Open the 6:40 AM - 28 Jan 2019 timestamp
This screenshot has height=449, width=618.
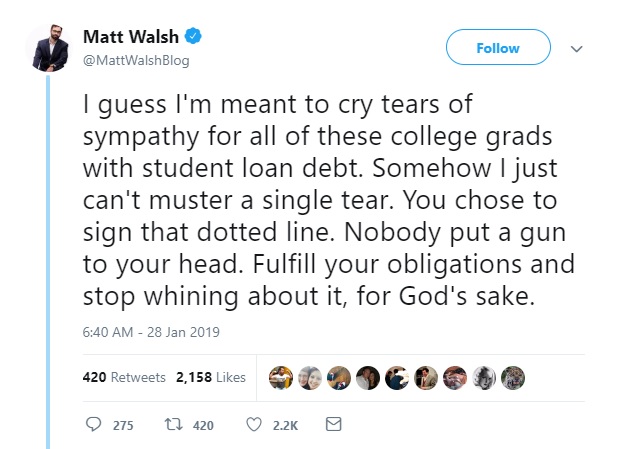tap(150, 332)
